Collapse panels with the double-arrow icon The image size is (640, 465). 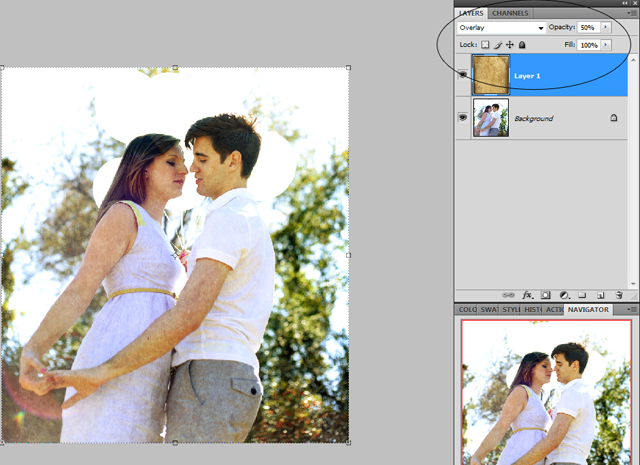(626, 3)
